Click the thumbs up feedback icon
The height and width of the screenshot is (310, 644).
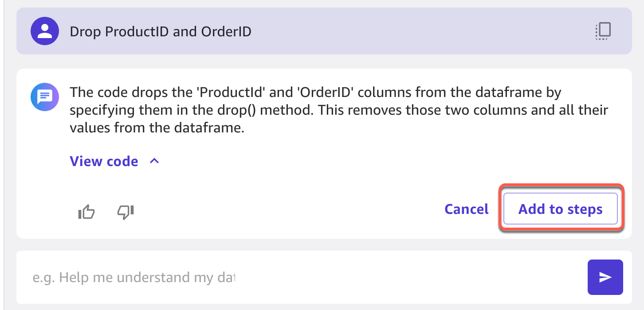pyautogui.click(x=86, y=212)
